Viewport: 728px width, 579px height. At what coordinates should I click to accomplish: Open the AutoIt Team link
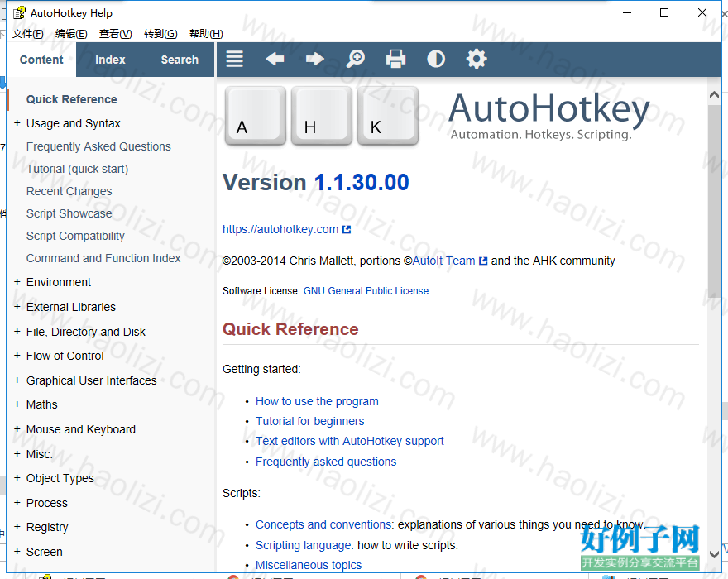pyautogui.click(x=443, y=261)
